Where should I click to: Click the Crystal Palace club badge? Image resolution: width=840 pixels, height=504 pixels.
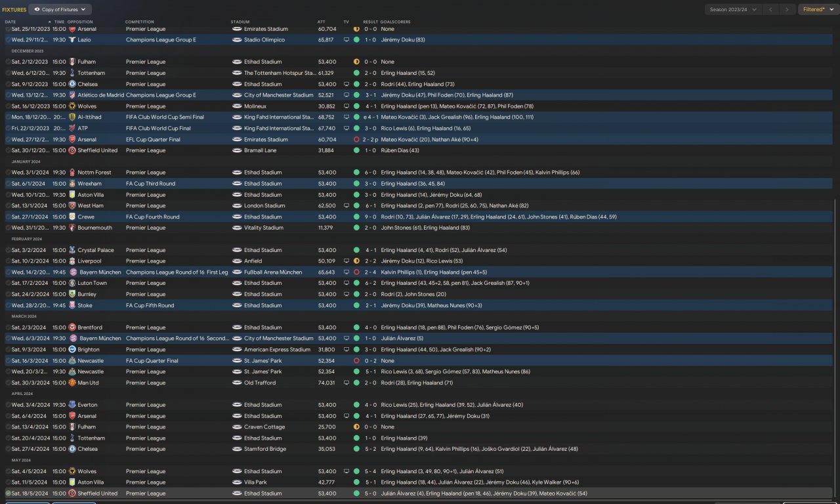coord(72,250)
